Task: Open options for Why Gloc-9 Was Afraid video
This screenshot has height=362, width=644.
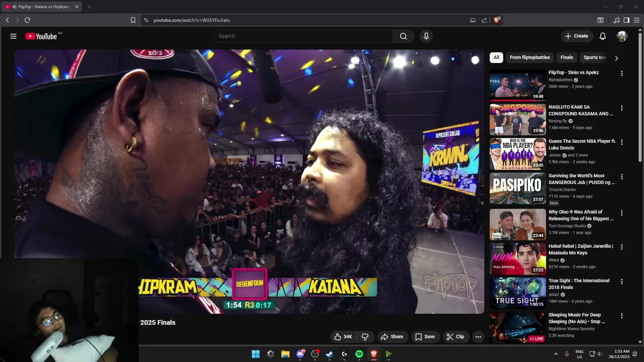Action: [622, 213]
